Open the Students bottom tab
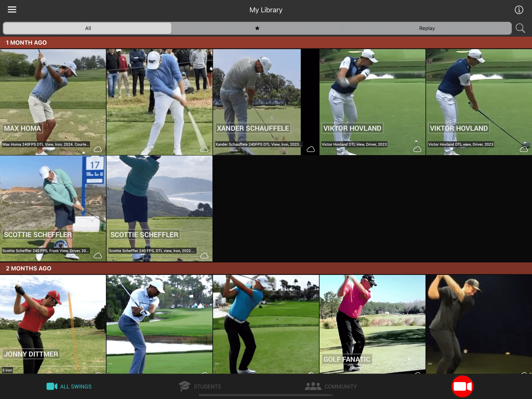The image size is (532, 399). click(200, 387)
